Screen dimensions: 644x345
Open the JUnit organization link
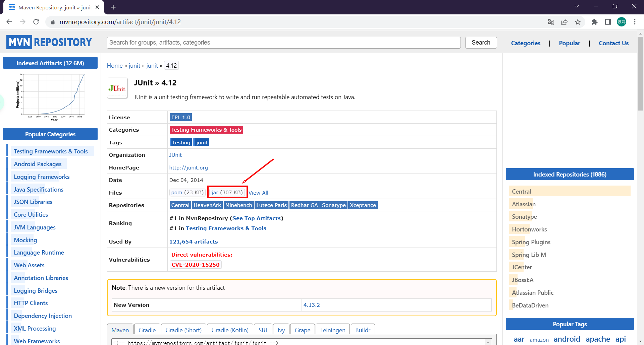tap(175, 155)
